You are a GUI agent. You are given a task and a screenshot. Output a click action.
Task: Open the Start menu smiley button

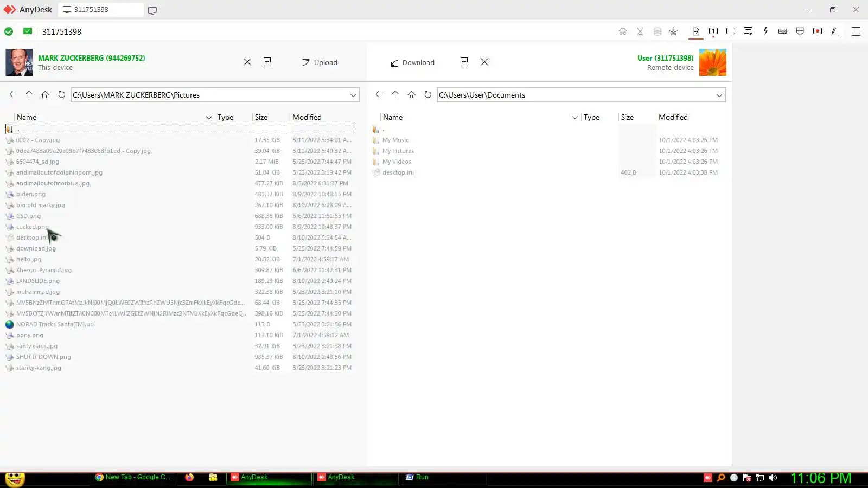pos(15,478)
